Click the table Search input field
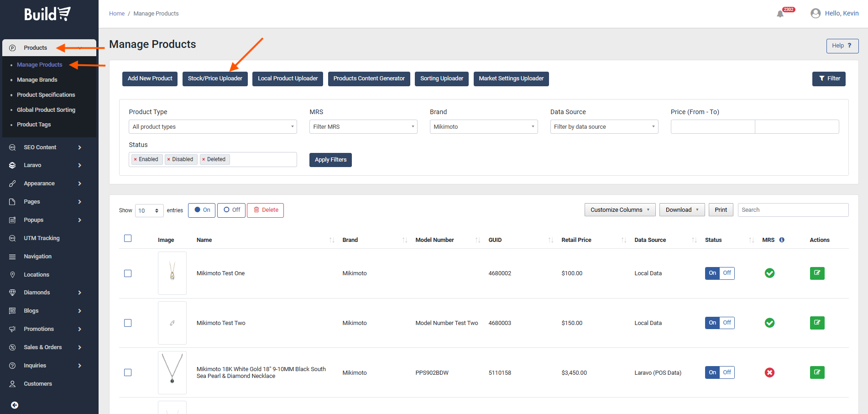 click(793, 210)
